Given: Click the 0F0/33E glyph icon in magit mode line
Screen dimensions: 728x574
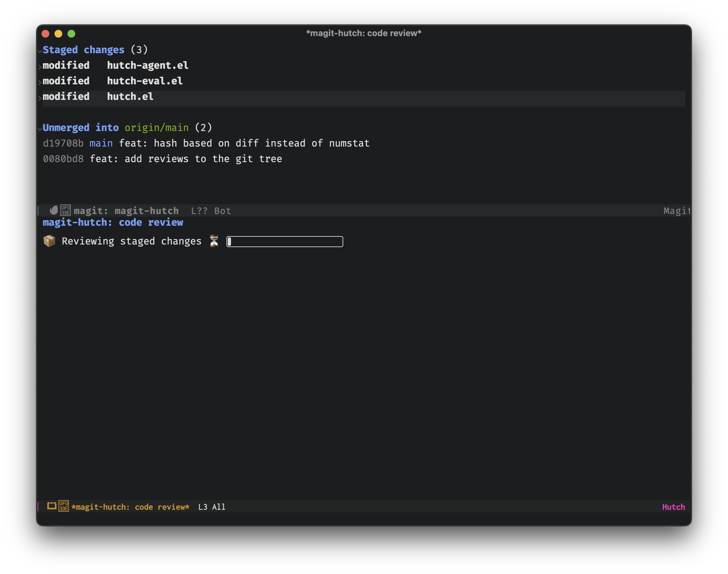Looking at the screenshot, I should click(66, 210).
